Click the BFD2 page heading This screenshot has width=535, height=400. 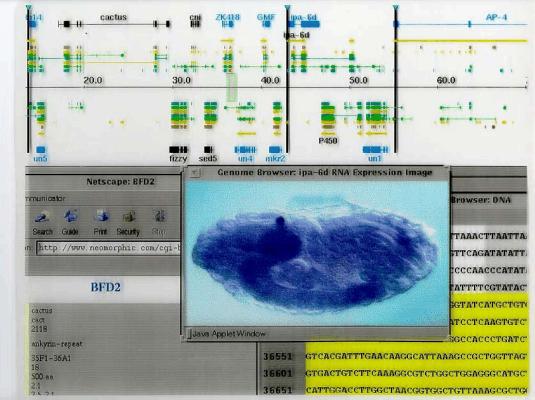pyautogui.click(x=105, y=287)
